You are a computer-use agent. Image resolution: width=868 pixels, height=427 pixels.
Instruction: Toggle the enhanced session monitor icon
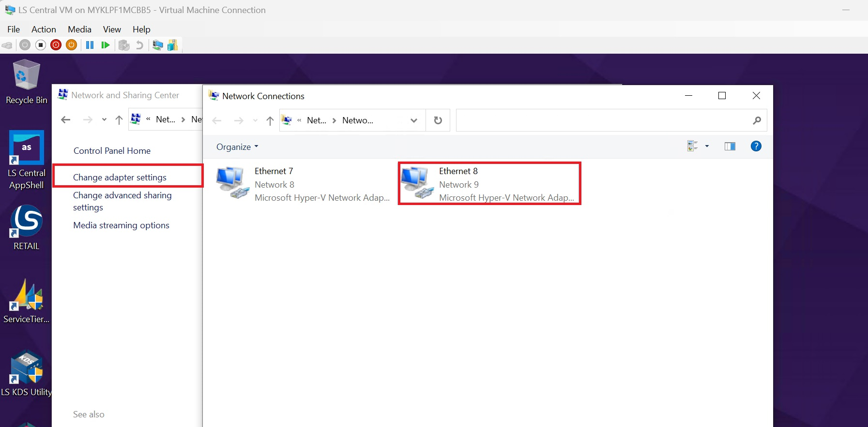click(157, 45)
